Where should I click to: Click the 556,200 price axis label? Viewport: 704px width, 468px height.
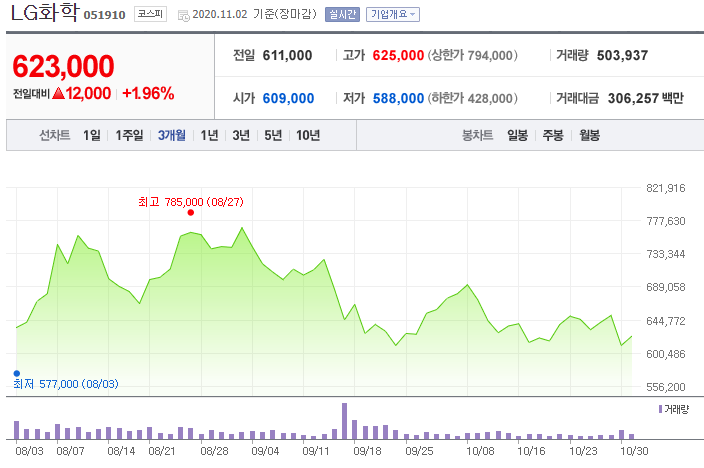(x=666, y=387)
